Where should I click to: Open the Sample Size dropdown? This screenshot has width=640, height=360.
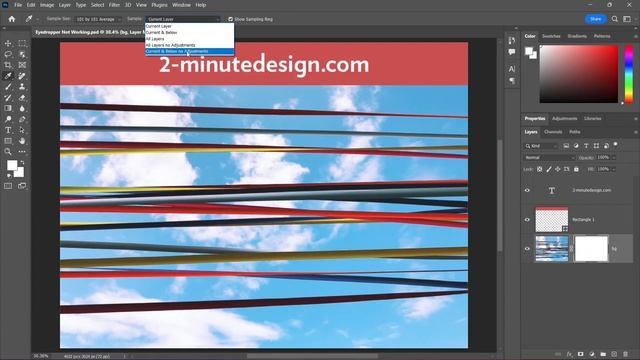pos(98,19)
